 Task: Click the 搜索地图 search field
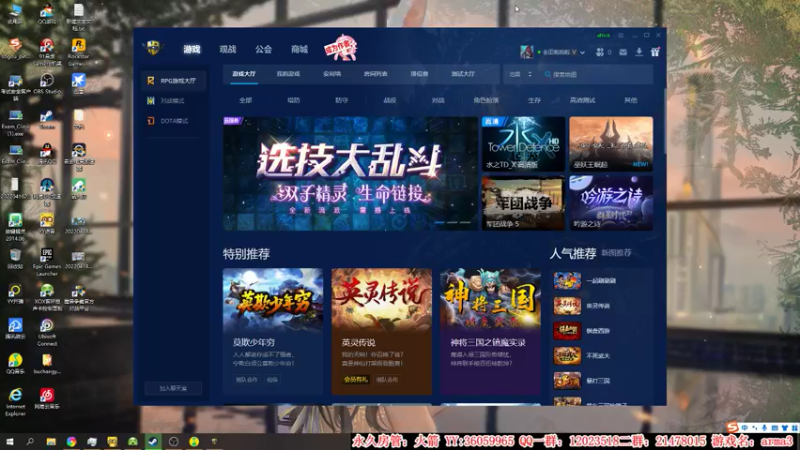pyautogui.click(x=596, y=74)
